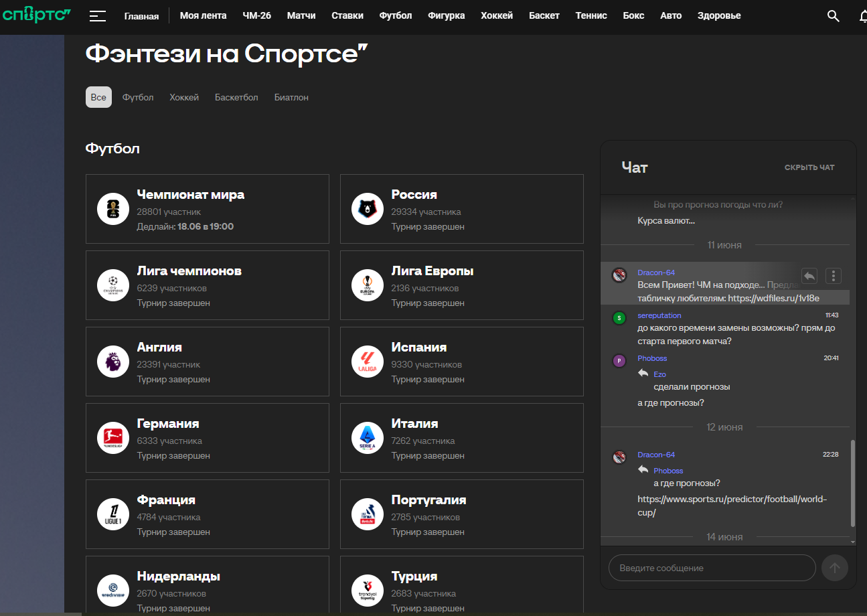
Task: Open sereputation's profile name in chat
Action: 659,315
